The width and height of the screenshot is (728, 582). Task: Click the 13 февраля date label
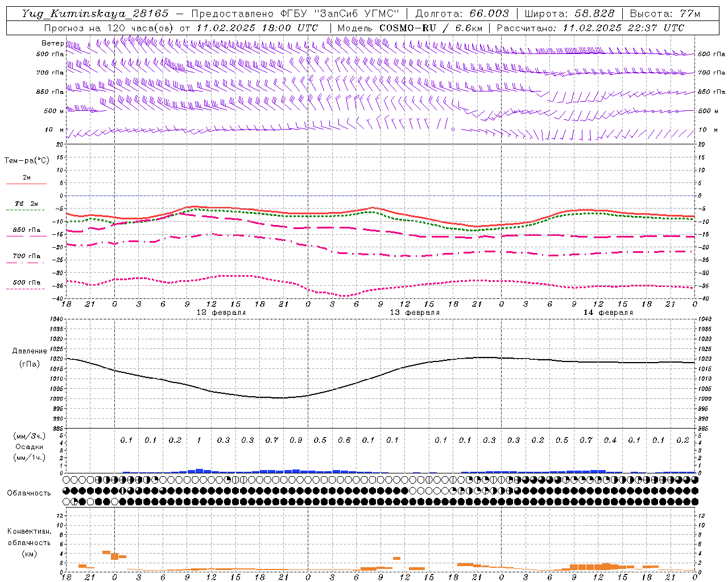415,313
